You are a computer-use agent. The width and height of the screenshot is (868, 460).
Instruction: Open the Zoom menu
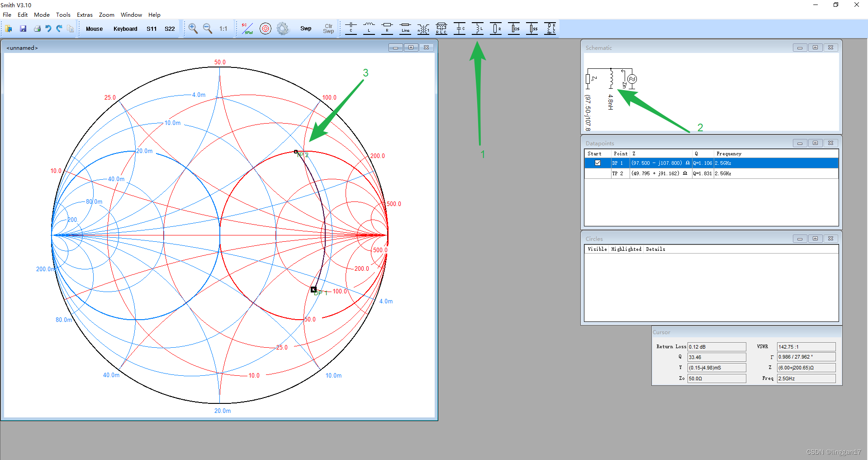point(107,14)
